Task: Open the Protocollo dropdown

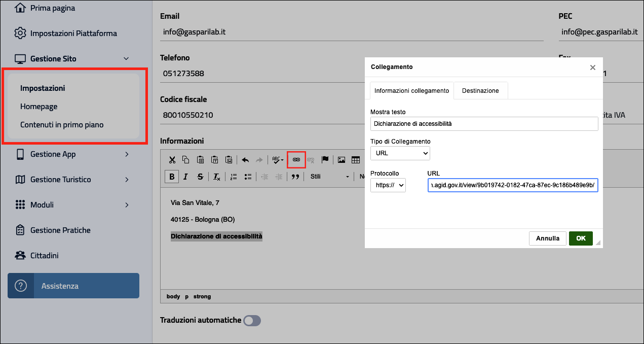Action: pos(388,186)
